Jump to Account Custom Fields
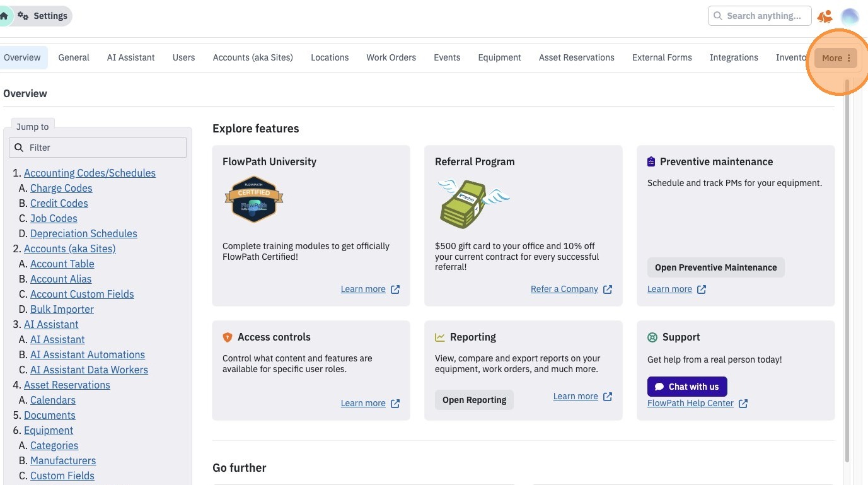This screenshot has width=868, height=485. pyautogui.click(x=82, y=294)
